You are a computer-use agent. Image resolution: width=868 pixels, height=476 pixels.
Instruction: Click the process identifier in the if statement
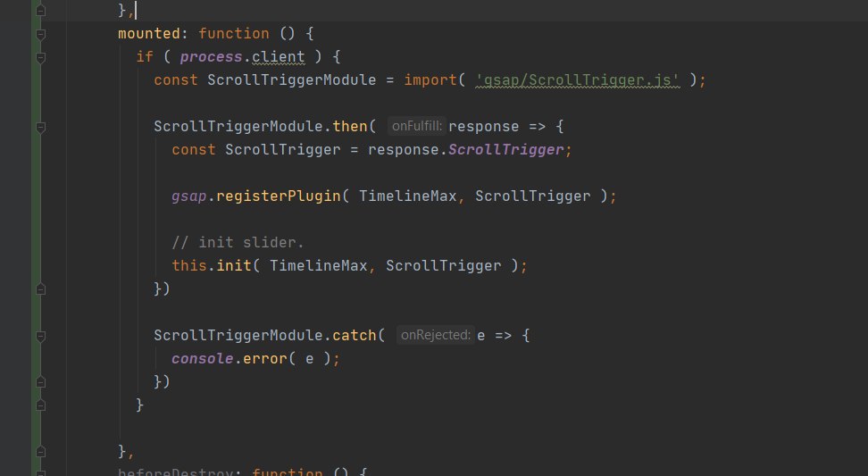coord(211,57)
